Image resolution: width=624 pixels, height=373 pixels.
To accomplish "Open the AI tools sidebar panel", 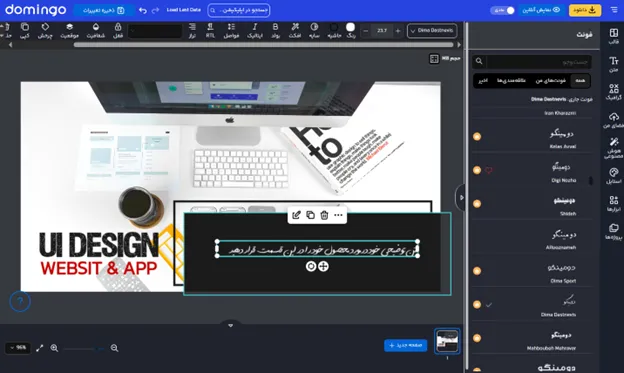I will tap(613, 148).
